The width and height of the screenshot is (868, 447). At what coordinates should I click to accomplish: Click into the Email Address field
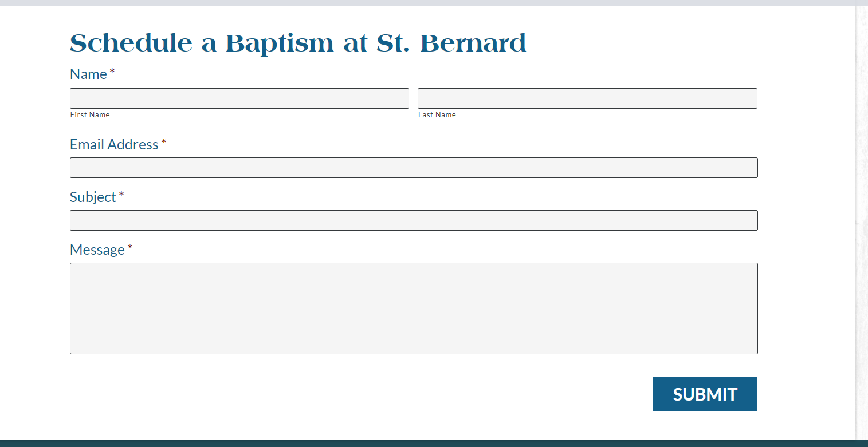point(414,168)
